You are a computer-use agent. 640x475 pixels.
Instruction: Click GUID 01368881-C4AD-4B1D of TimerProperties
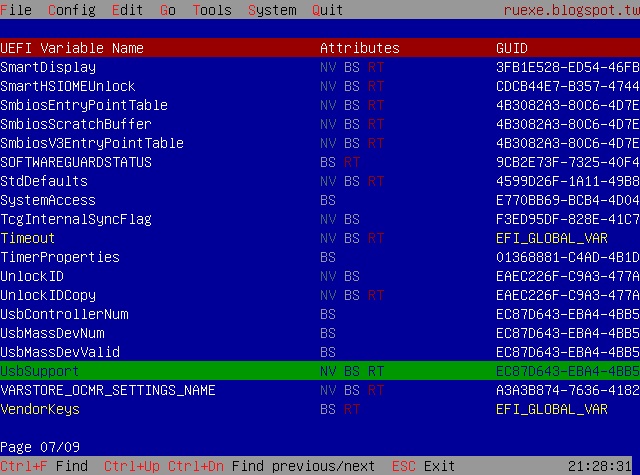[x=568, y=257]
